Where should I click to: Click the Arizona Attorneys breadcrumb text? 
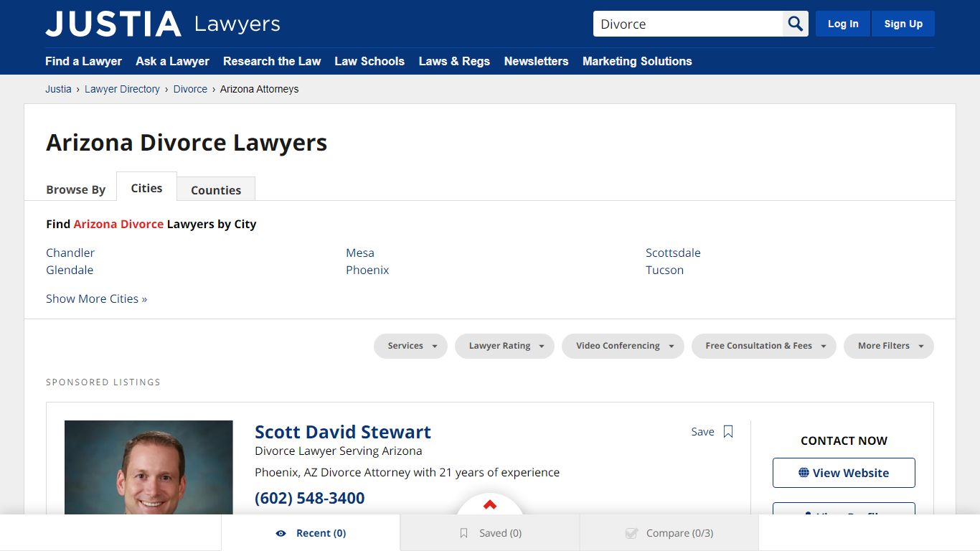coord(260,89)
